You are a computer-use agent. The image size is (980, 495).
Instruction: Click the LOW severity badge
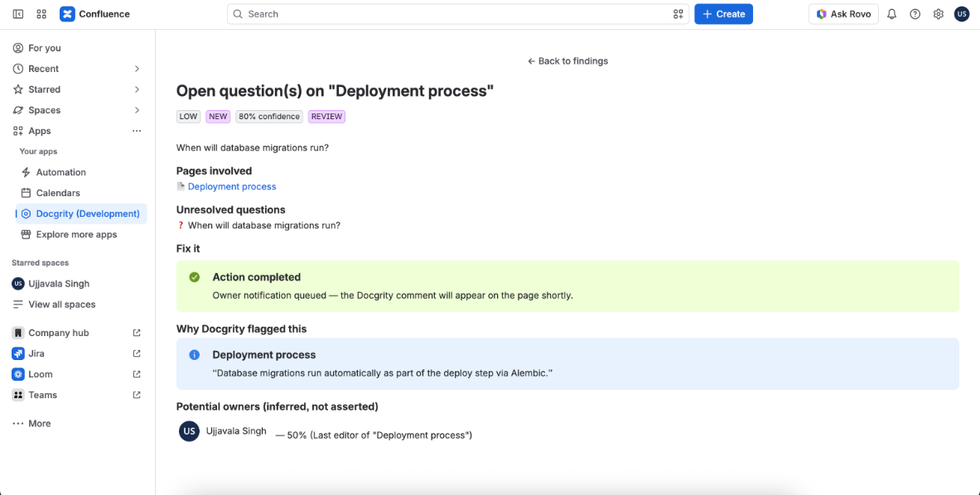click(x=188, y=117)
